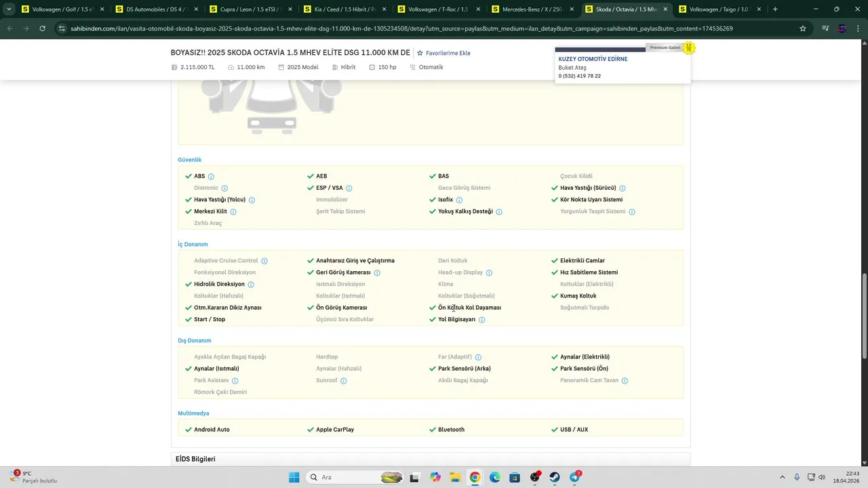
Task: Click checkmark next to Park Sensörü (Arka)
Action: [x=433, y=369]
